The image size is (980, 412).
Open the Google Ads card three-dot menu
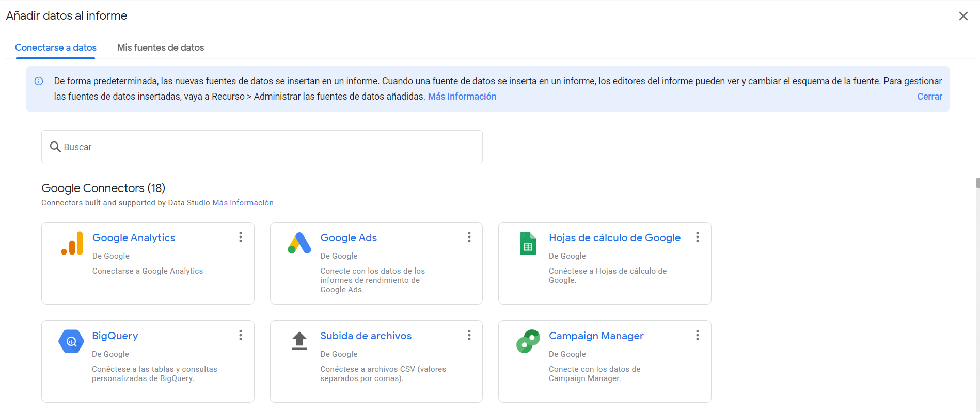tap(469, 237)
